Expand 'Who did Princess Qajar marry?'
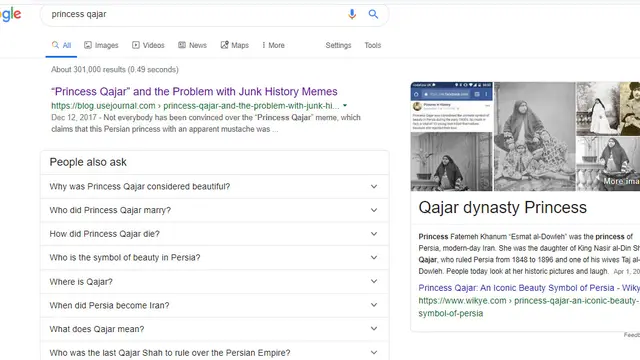 click(215, 210)
